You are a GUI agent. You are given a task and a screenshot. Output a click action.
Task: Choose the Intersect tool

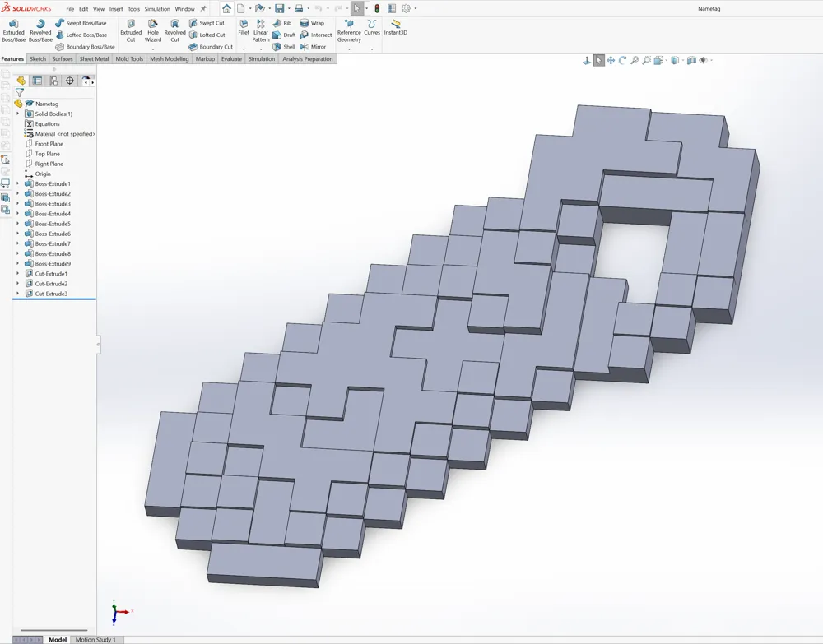click(315, 35)
